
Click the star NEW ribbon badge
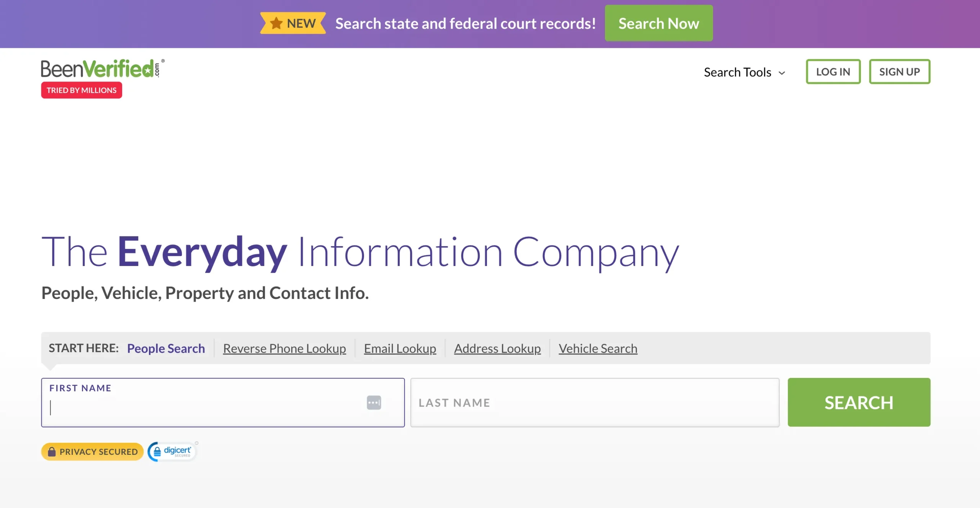pos(293,23)
